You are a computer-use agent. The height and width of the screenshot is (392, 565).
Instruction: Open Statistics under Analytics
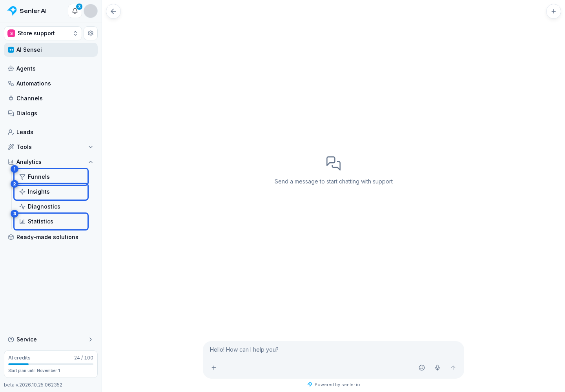click(51, 221)
